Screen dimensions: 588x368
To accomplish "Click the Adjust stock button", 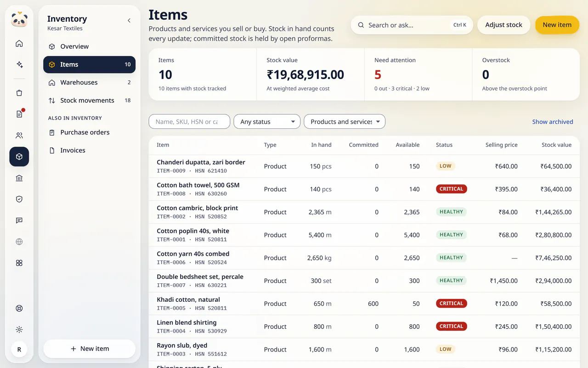I will pos(503,25).
